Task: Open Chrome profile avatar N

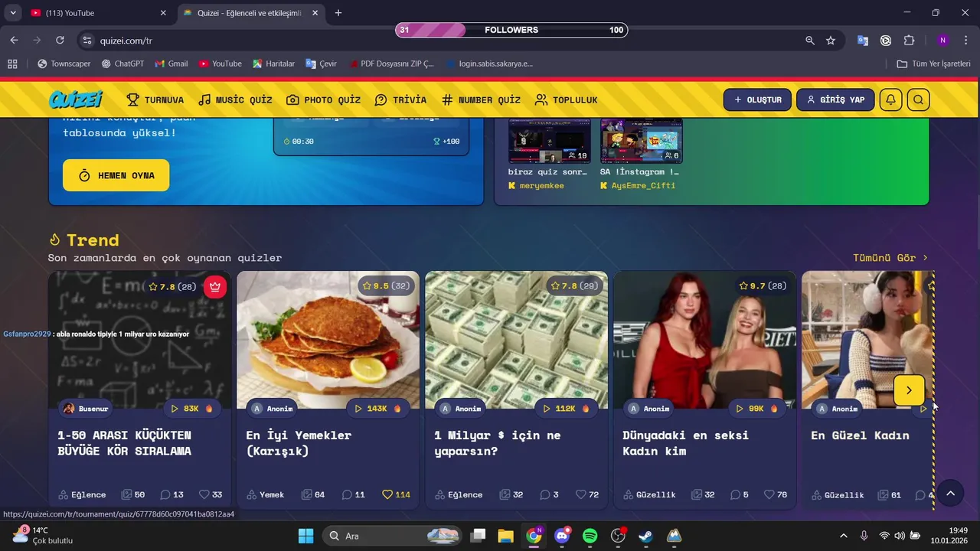Action: [x=942, y=41]
